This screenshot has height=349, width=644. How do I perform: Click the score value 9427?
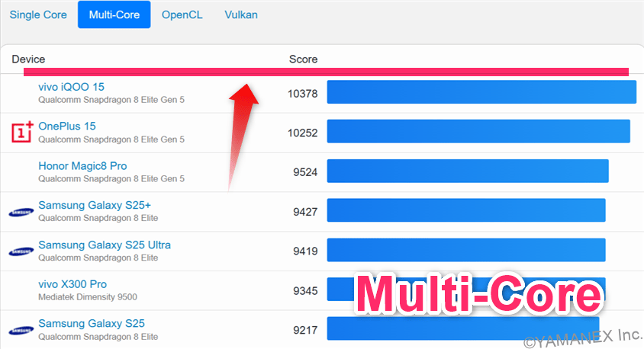(305, 212)
